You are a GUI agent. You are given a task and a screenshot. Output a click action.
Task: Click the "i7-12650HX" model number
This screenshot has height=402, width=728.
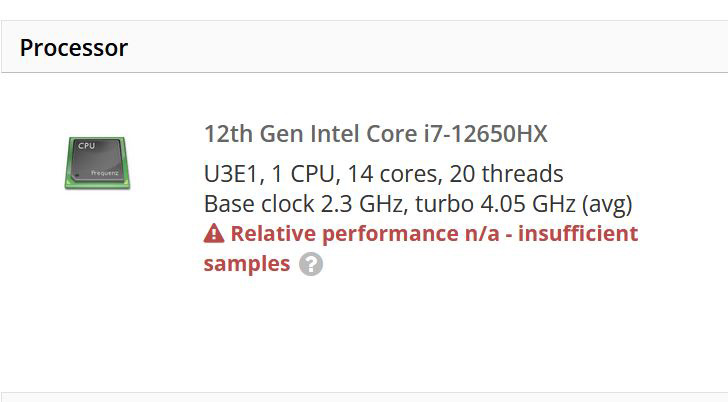pos(485,134)
